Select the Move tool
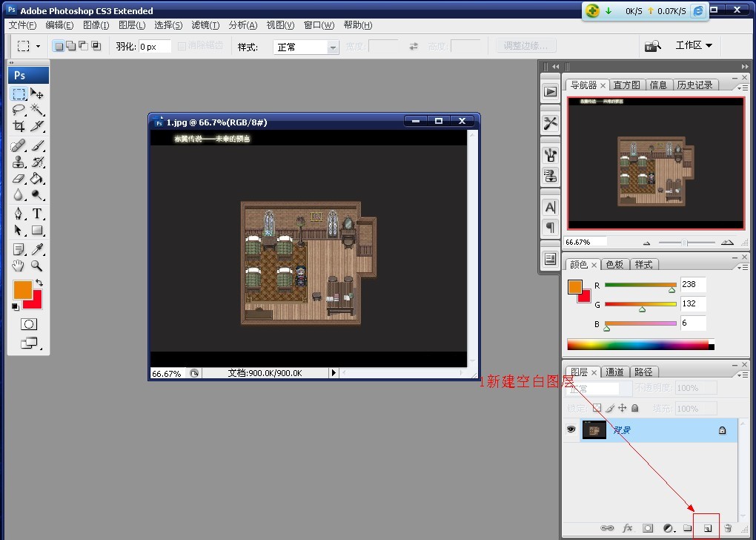 pyautogui.click(x=37, y=93)
